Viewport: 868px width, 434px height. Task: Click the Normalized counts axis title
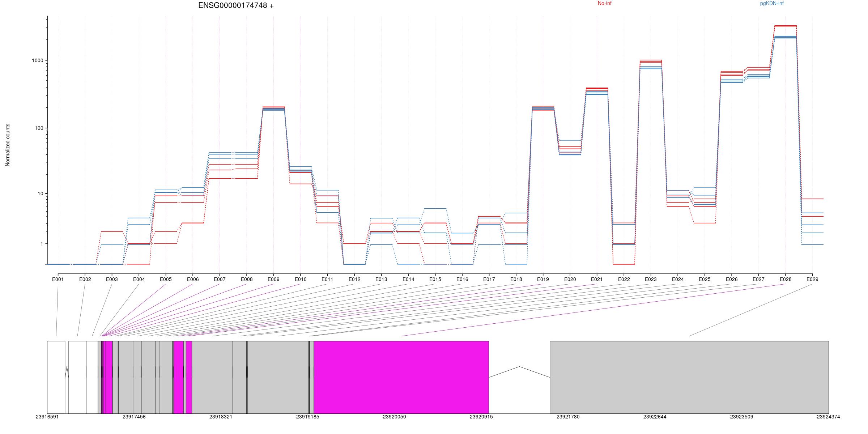click(8, 145)
